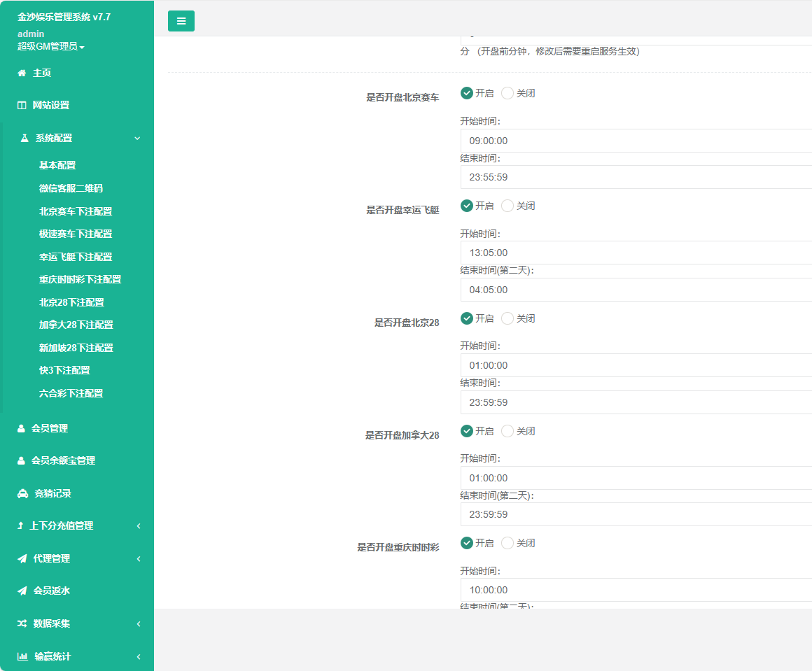
Task: Select 开启 for 是否开盘北京28
Action: (x=467, y=318)
